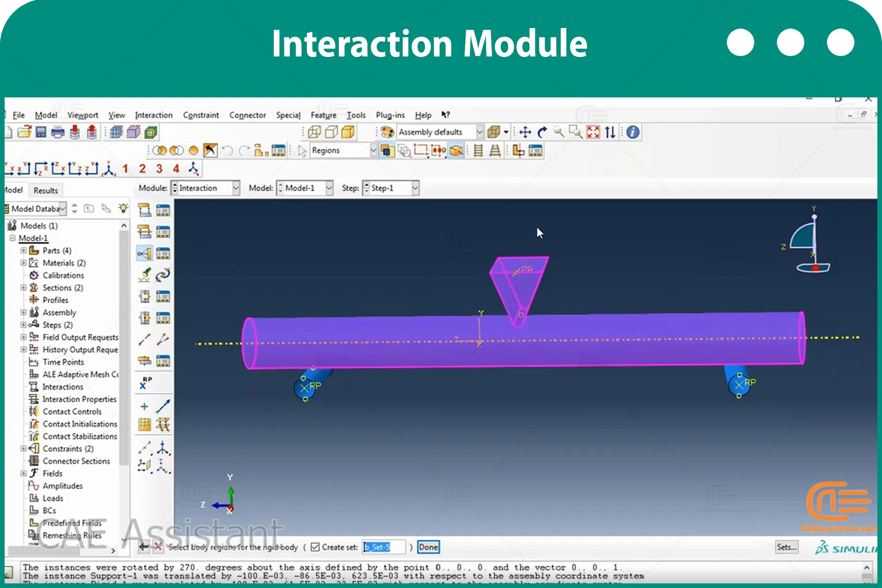Open the Constraint menu
This screenshot has width=882, height=588.
[x=201, y=115]
